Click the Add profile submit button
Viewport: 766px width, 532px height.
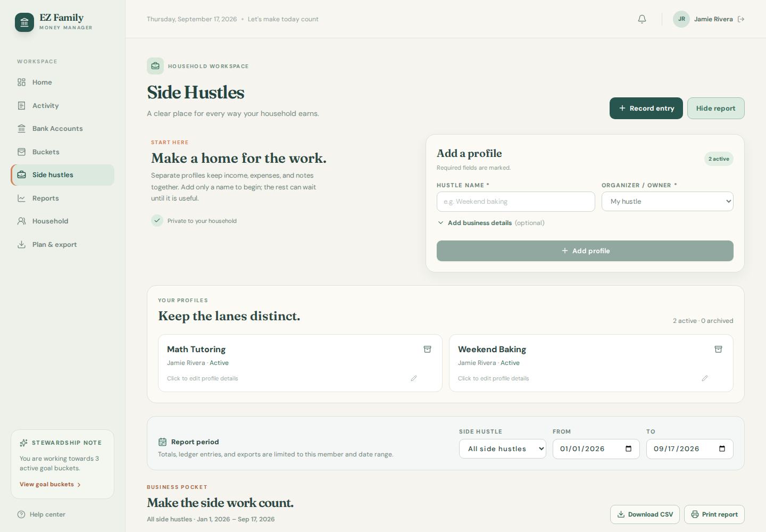pyautogui.click(x=585, y=251)
